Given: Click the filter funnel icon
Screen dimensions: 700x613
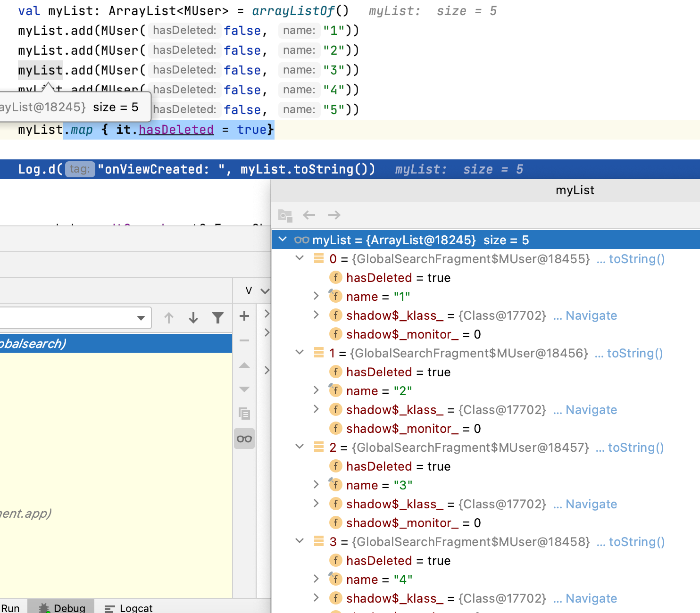Looking at the screenshot, I should [x=218, y=318].
